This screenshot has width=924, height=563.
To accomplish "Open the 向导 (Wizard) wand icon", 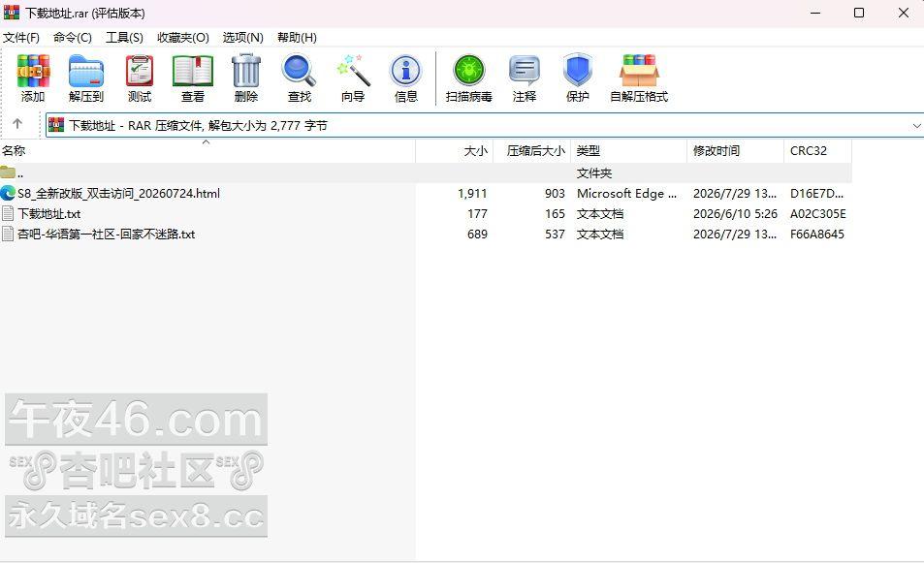I will (353, 70).
